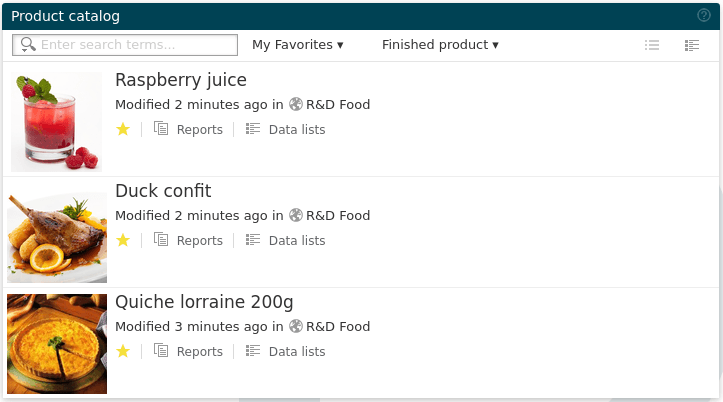Open Data lists for Raspberry juice
The image size is (723, 402).
point(296,129)
